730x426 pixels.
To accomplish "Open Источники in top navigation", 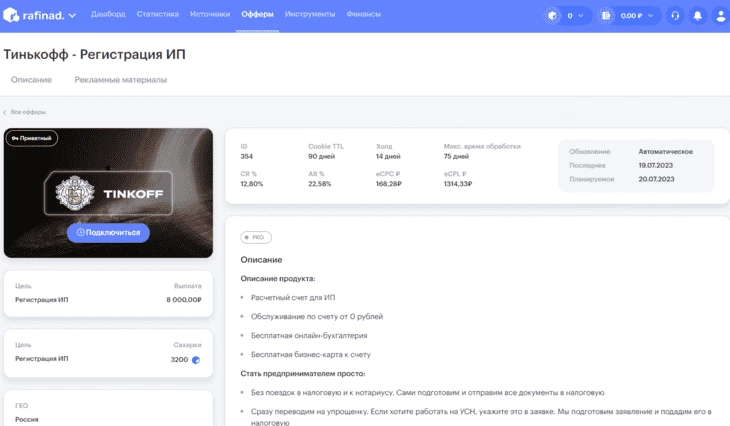I will (210, 14).
